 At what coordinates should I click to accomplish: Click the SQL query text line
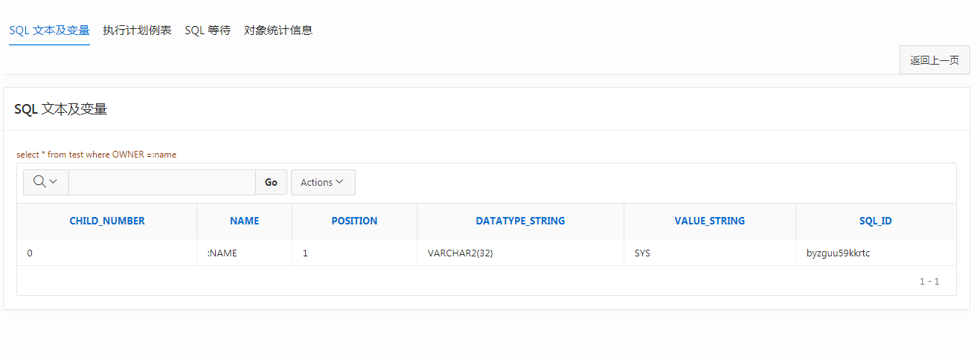click(x=96, y=155)
